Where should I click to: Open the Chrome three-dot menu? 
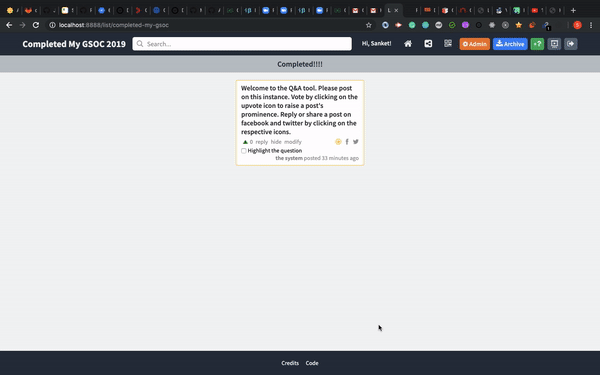[x=591, y=25]
